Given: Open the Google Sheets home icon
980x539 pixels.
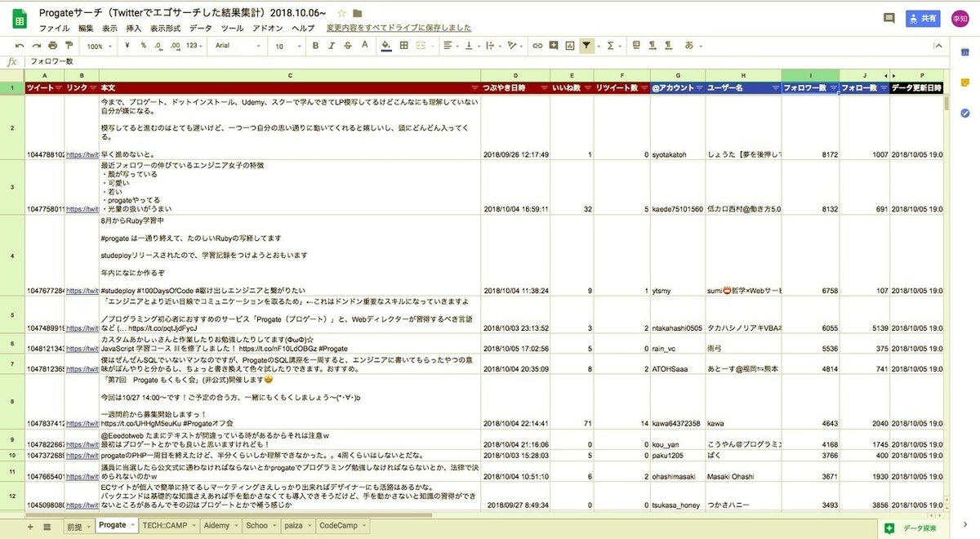Looking at the screenshot, I should (x=19, y=19).
